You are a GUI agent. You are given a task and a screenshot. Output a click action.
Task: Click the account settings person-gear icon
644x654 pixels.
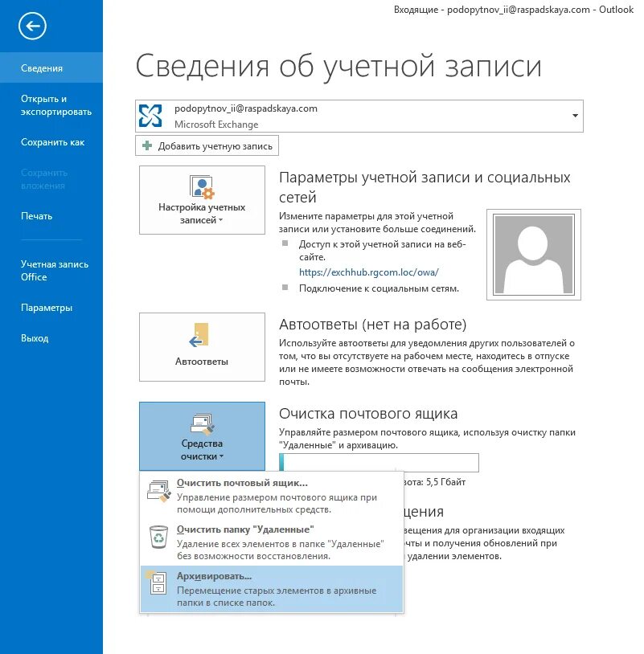point(202,187)
